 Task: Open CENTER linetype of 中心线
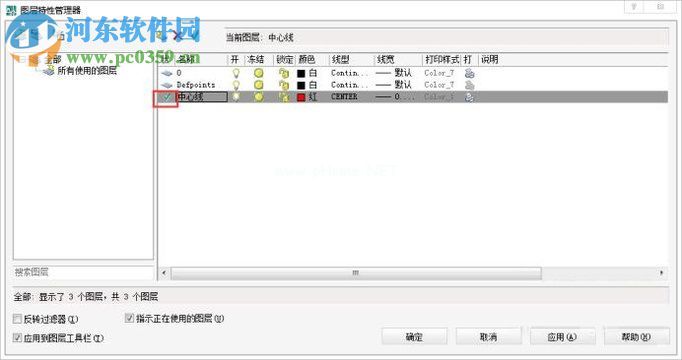coord(344,97)
